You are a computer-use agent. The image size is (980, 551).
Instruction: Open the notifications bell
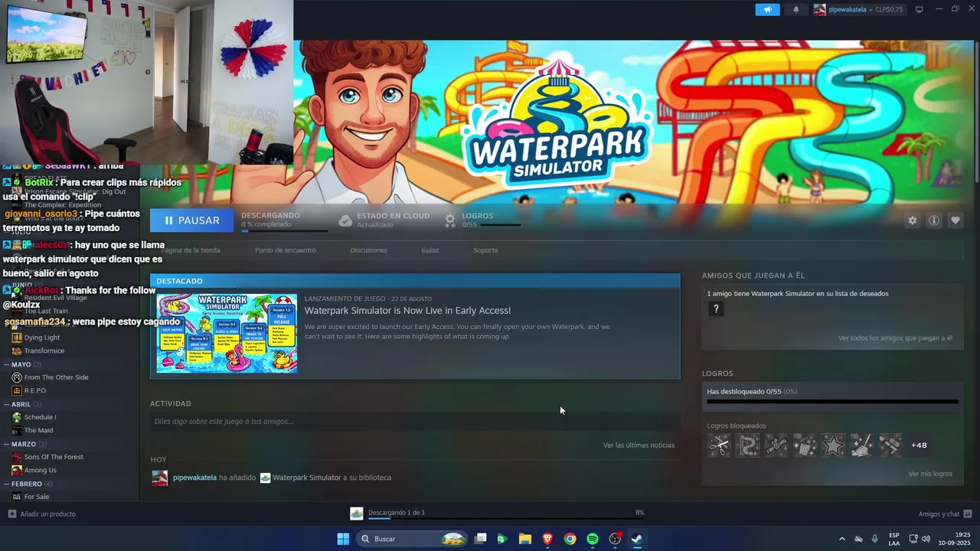pos(795,10)
